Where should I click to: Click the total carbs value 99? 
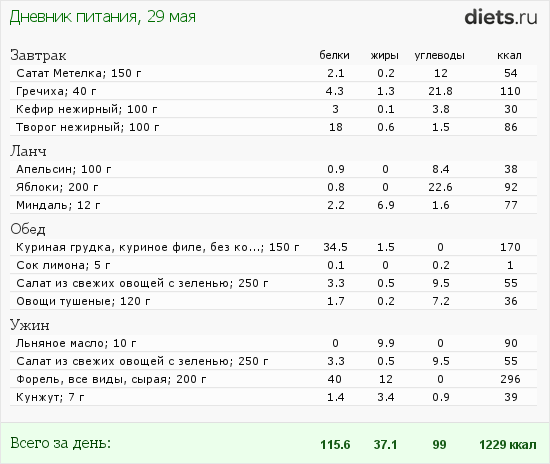[x=439, y=445]
